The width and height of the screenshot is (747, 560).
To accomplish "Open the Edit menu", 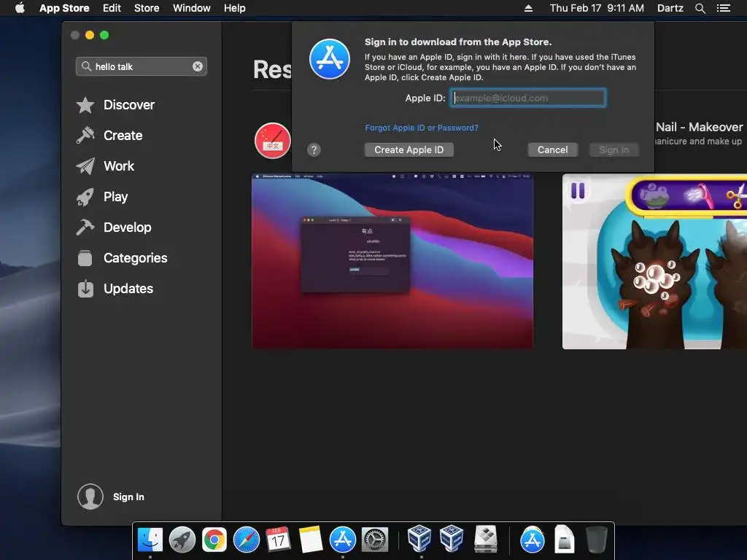I will point(112,8).
